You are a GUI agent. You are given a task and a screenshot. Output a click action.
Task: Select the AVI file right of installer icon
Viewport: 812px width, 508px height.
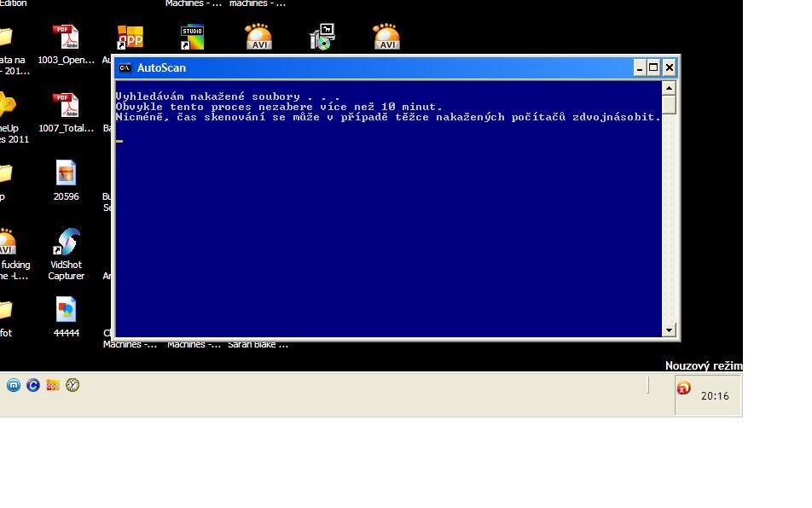coord(386,38)
